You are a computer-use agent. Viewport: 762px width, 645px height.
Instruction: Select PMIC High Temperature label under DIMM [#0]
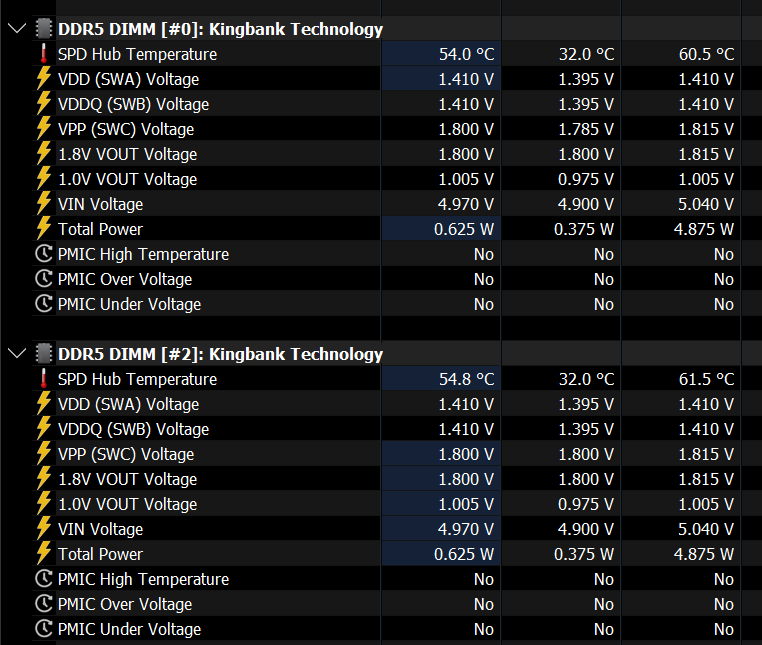(x=143, y=254)
